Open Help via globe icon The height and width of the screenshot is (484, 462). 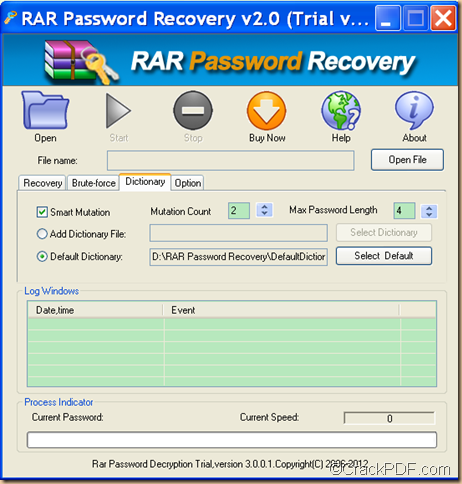pos(341,110)
